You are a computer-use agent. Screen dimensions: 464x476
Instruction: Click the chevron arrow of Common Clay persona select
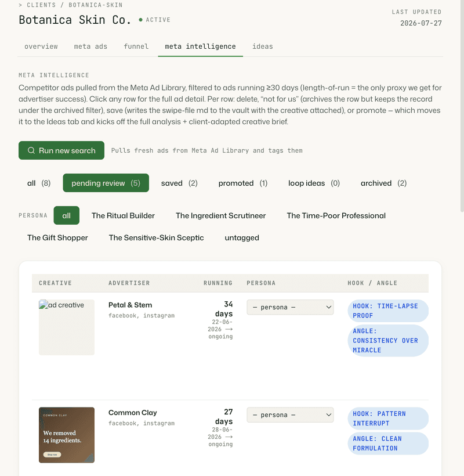coord(328,414)
